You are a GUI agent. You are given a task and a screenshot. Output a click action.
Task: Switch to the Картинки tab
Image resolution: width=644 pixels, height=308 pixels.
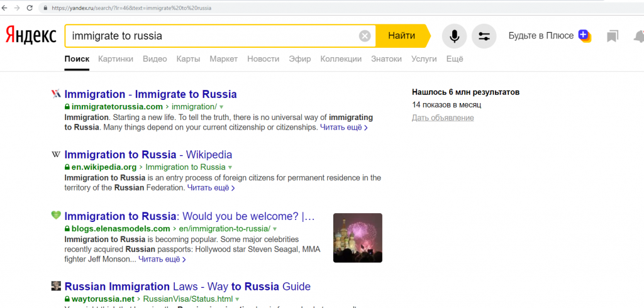click(116, 58)
